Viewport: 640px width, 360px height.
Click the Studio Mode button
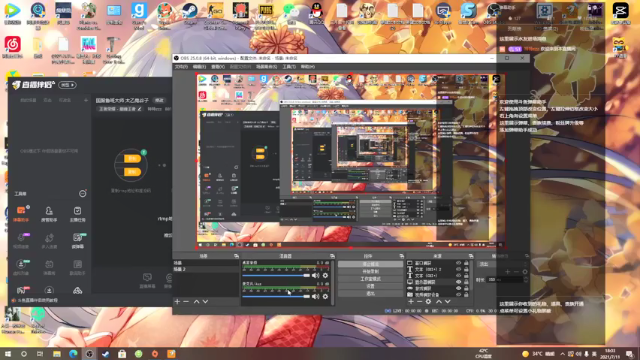[370, 279]
